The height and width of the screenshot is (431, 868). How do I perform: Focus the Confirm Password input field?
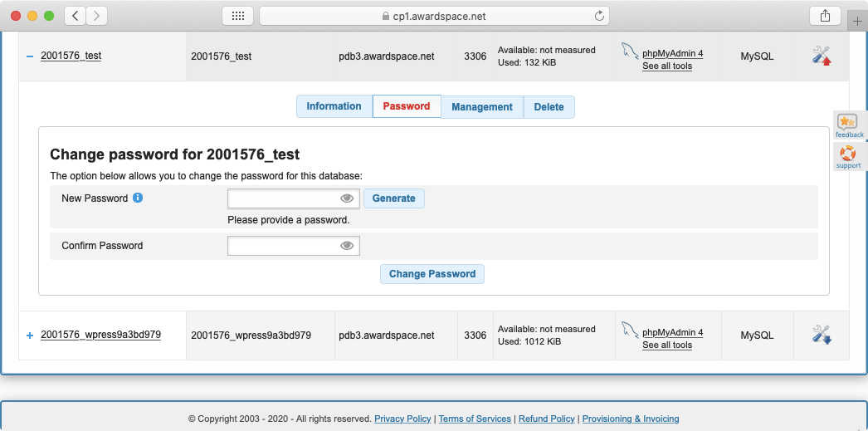coord(282,246)
